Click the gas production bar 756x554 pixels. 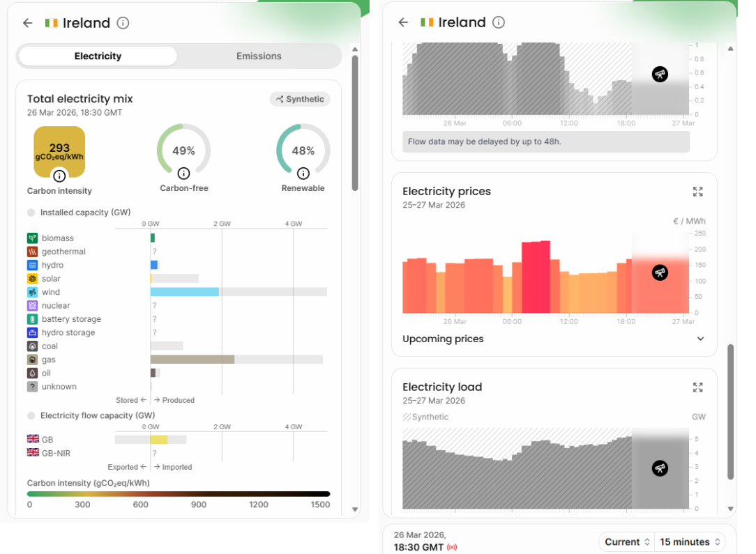(x=192, y=360)
